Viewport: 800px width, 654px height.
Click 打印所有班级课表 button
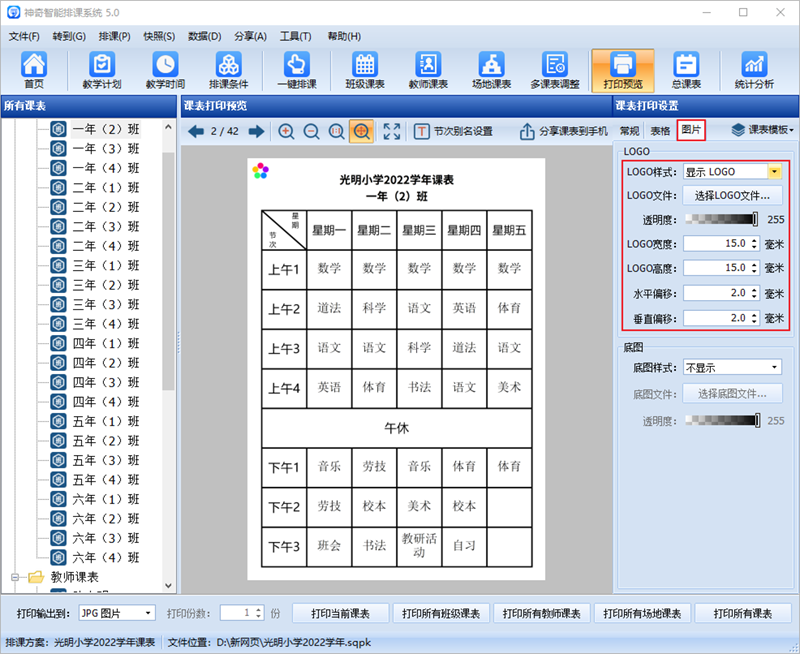click(x=441, y=614)
